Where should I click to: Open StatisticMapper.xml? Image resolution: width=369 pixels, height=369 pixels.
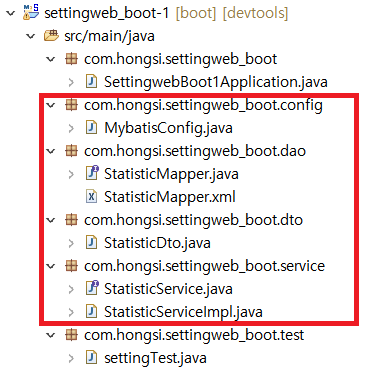(170, 197)
